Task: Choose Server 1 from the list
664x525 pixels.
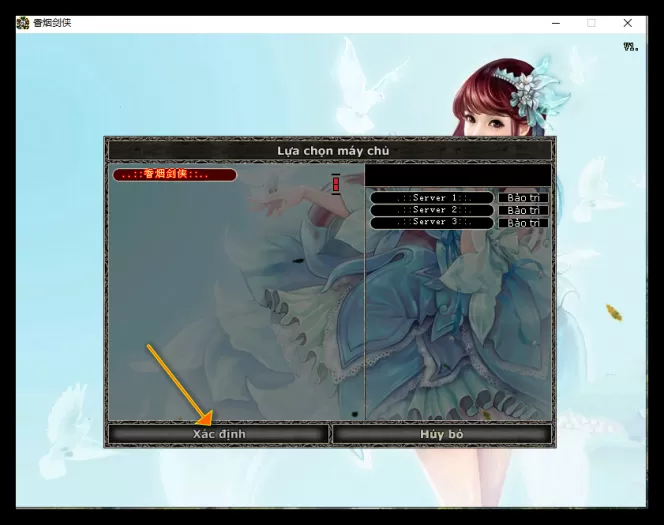Action: tap(432, 198)
